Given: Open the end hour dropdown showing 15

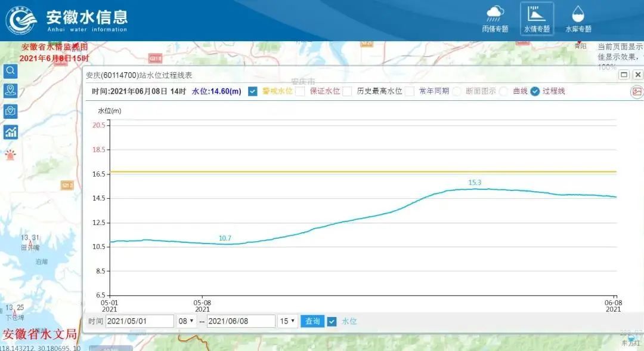Looking at the screenshot, I should click(287, 321).
